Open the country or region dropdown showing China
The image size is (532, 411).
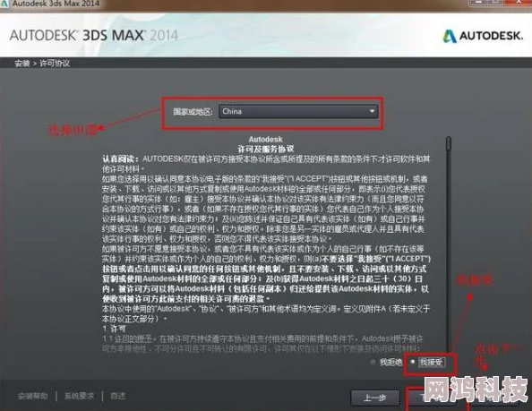tap(298, 111)
